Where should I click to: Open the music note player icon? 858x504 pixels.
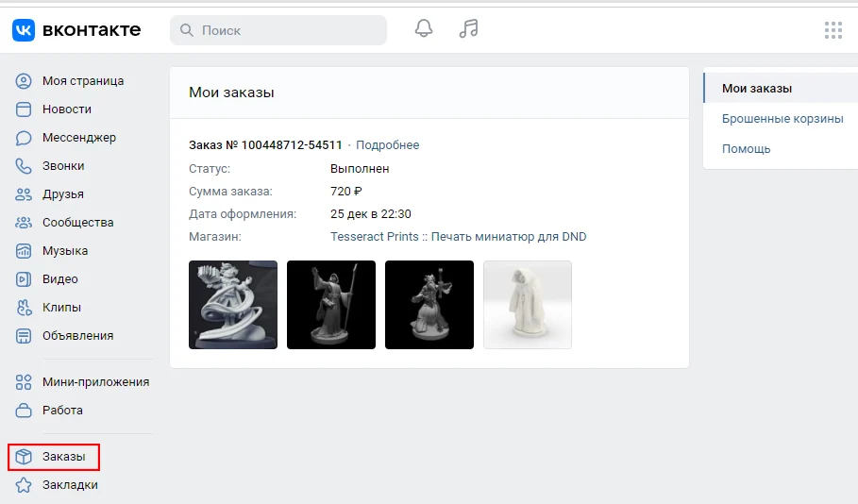pyautogui.click(x=468, y=28)
